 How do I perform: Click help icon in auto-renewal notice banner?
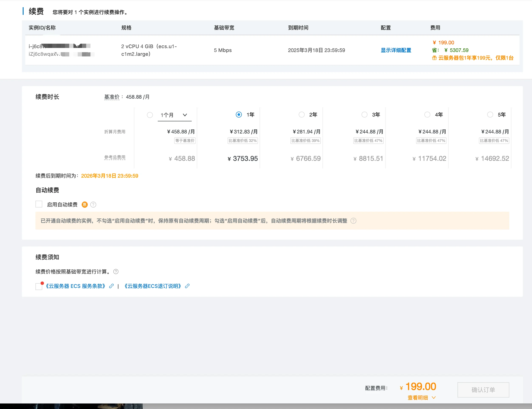tap(353, 221)
